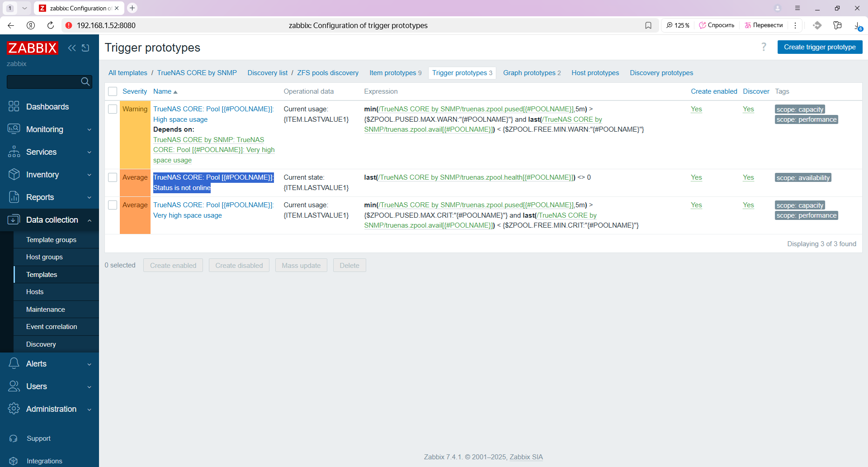This screenshot has height=467, width=868.
Task: Check the Very high space usage checkbox
Action: pyautogui.click(x=113, y=205)
